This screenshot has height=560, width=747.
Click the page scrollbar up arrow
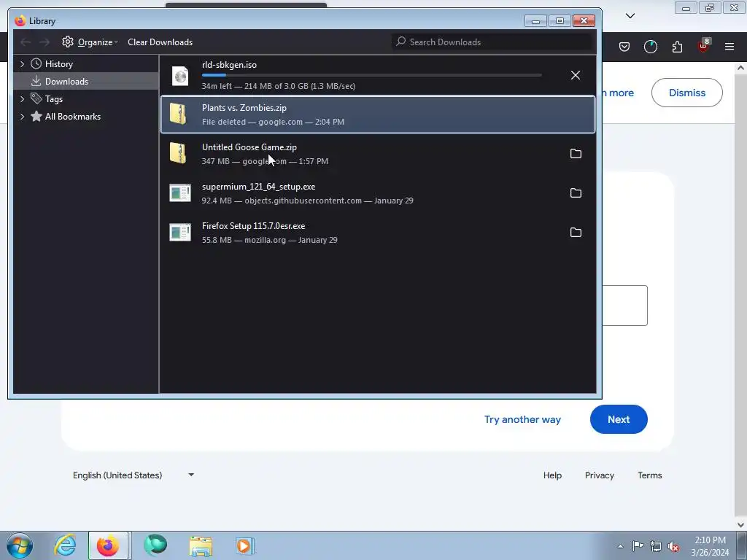click(740, 68)
